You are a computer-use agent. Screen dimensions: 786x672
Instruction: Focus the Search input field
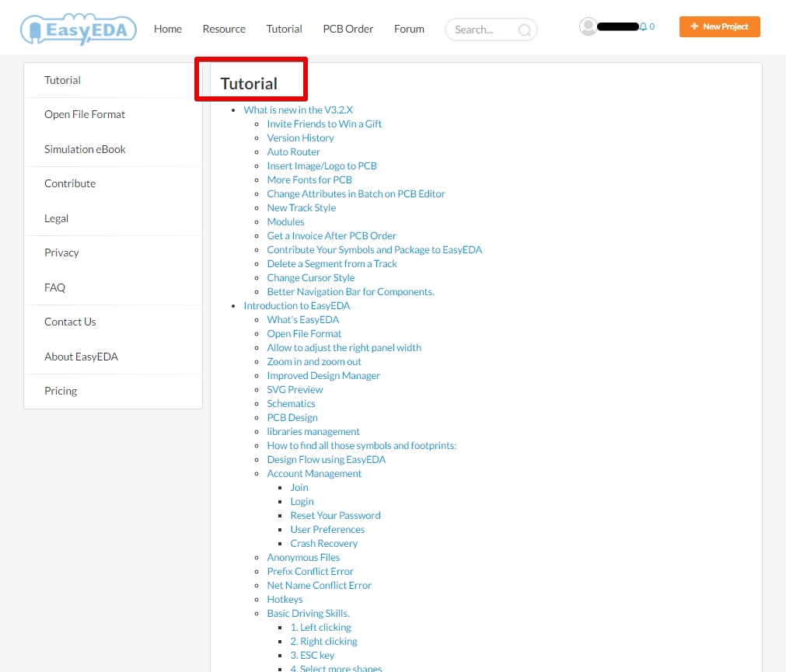click(x=491, y=30)
